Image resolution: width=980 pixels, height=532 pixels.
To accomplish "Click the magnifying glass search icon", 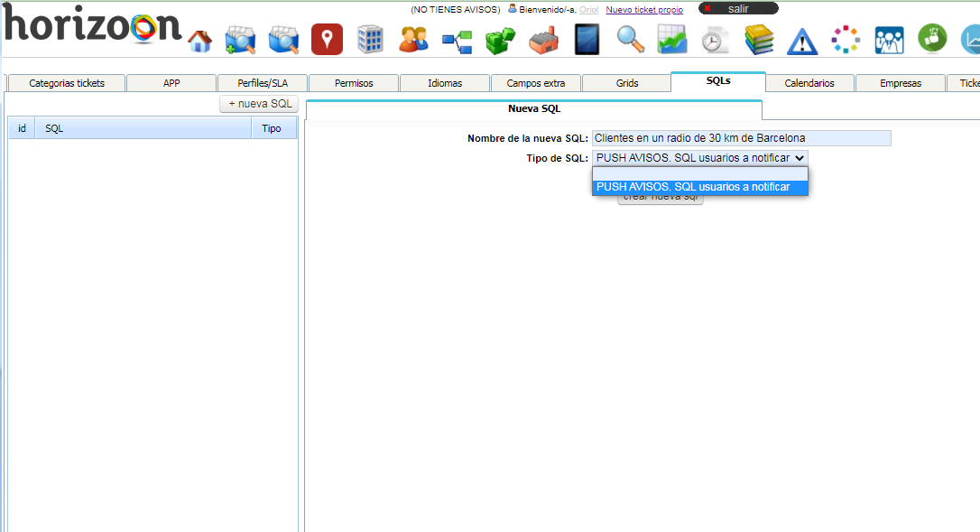I will (630, 40).
